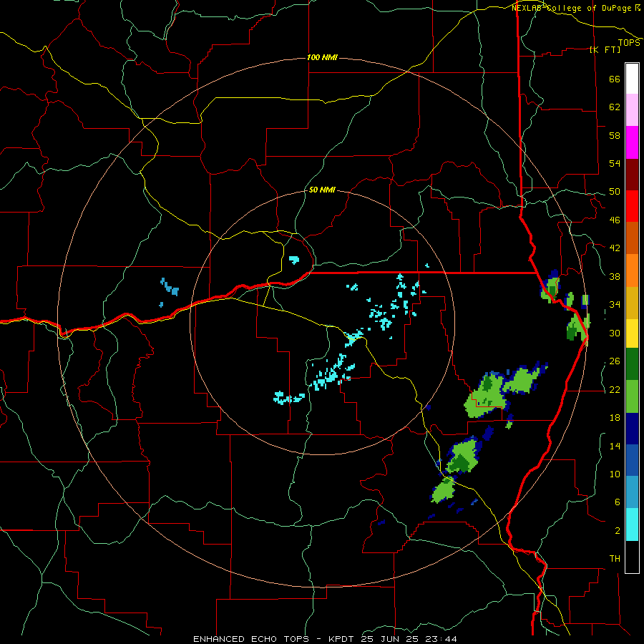The image size is (644, 644).
Task: Pick the gold legend swatch
Action: tap(632, 302)
